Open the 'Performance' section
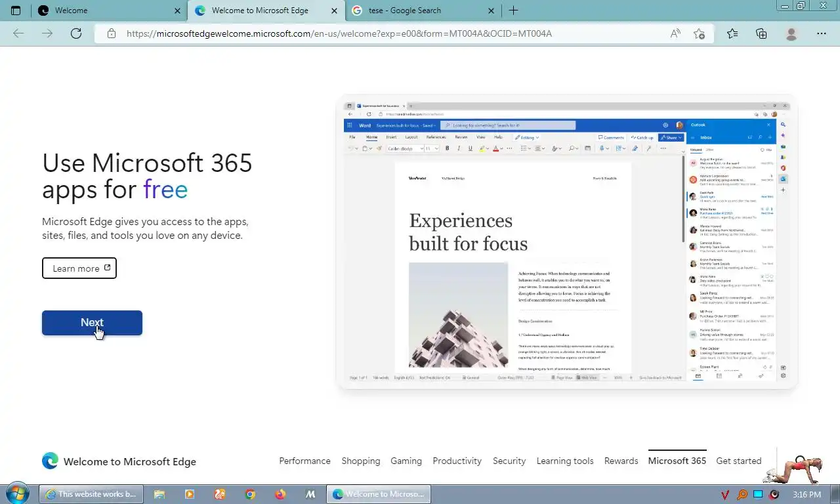Viewport: 840px width, 504px height. tap(304, 461)
